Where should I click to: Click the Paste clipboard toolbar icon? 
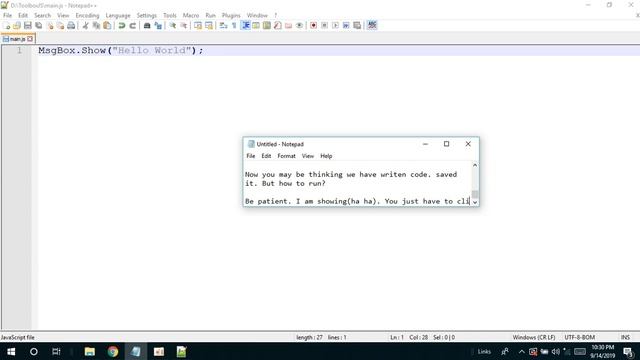point(107,26)
